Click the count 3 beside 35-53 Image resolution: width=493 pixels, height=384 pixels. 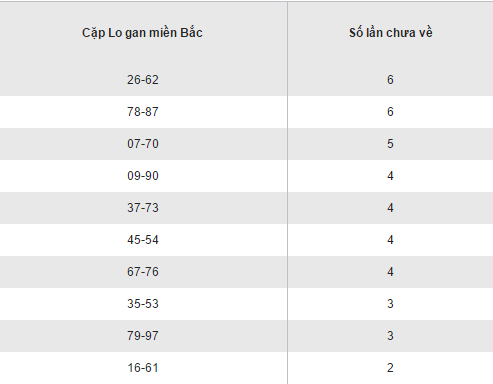390,304
